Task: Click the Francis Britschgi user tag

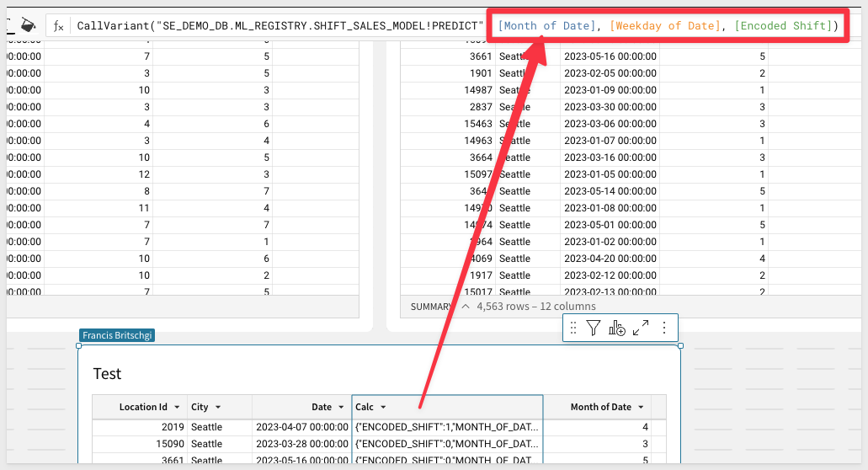Action: (x=117, y=335)
